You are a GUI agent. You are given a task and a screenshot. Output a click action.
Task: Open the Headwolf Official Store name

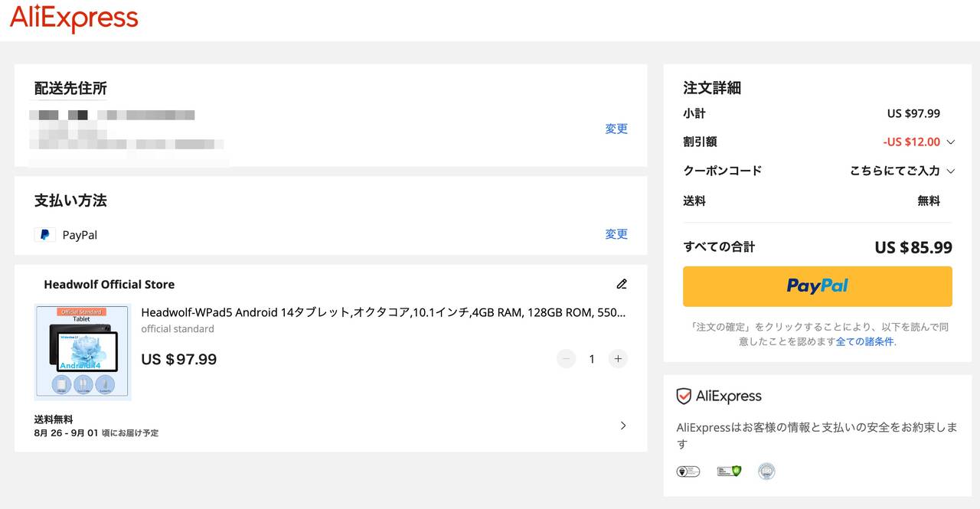coord(109,284)
